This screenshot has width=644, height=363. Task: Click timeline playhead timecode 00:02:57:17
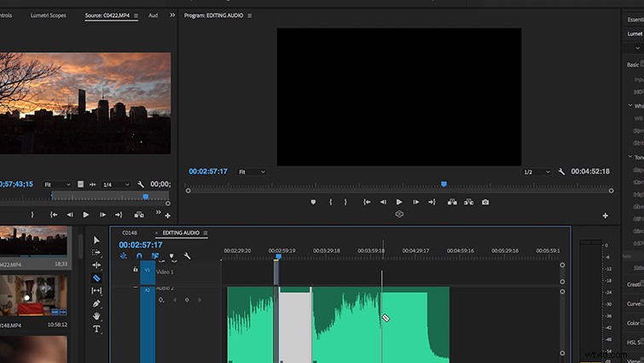point(141,244)
